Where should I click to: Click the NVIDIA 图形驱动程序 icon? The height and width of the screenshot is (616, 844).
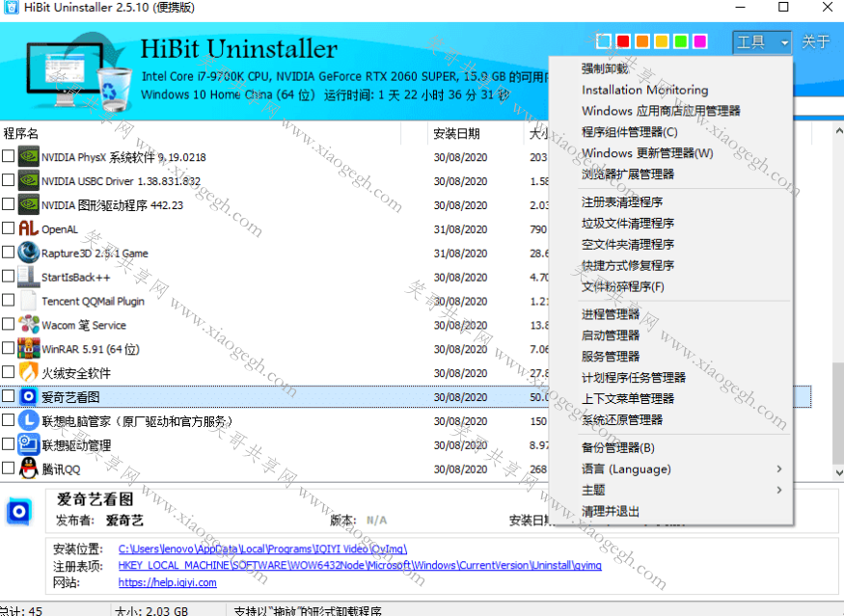tap(29, 204)
